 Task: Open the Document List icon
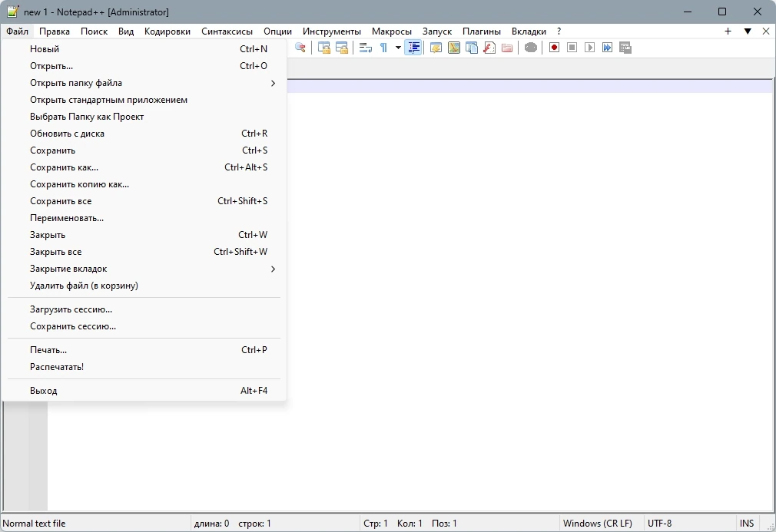tap(472, 48)
